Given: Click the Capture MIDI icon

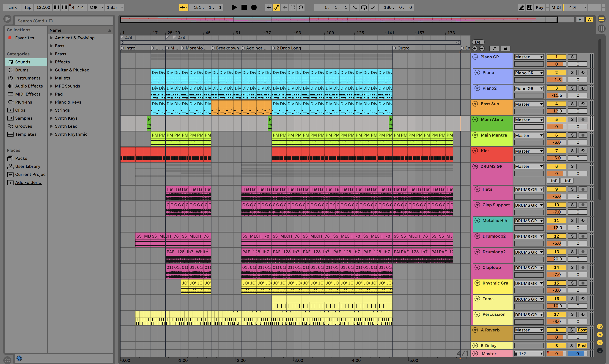Looking at the screenshot, I should click(x=293, y=7).
